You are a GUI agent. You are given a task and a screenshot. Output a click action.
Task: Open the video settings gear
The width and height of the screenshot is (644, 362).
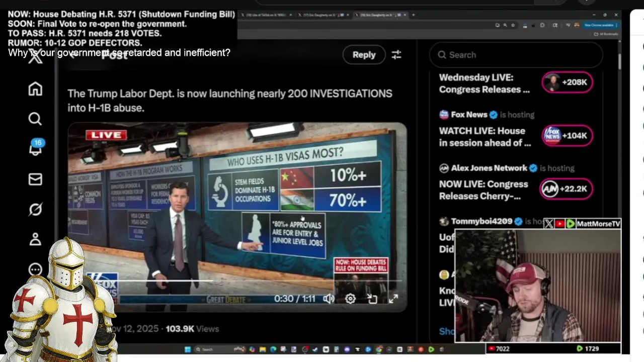pos(350,299)
